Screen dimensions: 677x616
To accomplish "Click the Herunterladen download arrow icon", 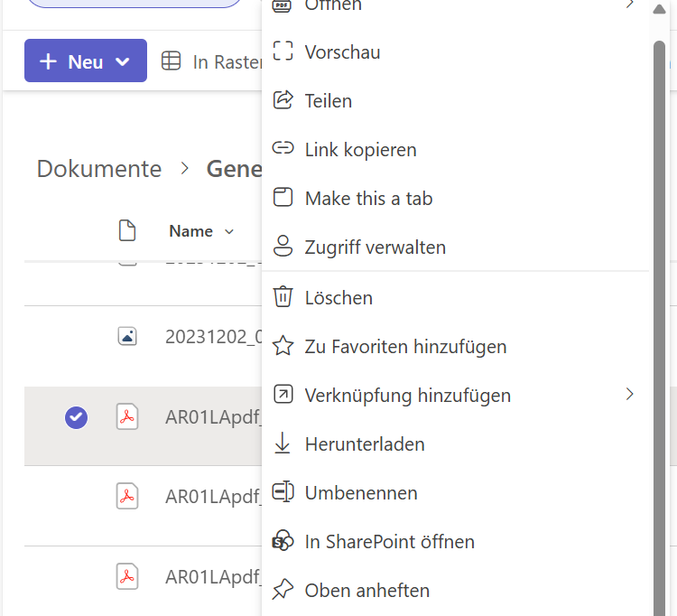I will 283,443.
